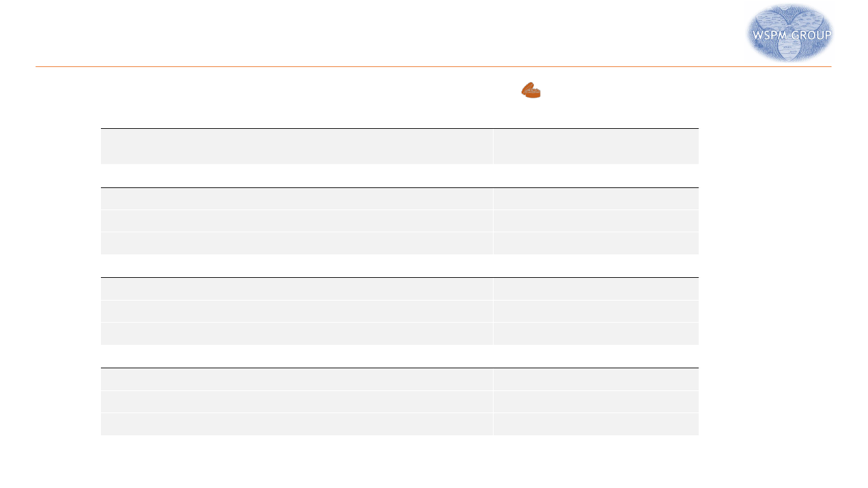868x488 pixels.
Task: Click the first row's right cell in the bottom three-row group
Action: point(596,379)
